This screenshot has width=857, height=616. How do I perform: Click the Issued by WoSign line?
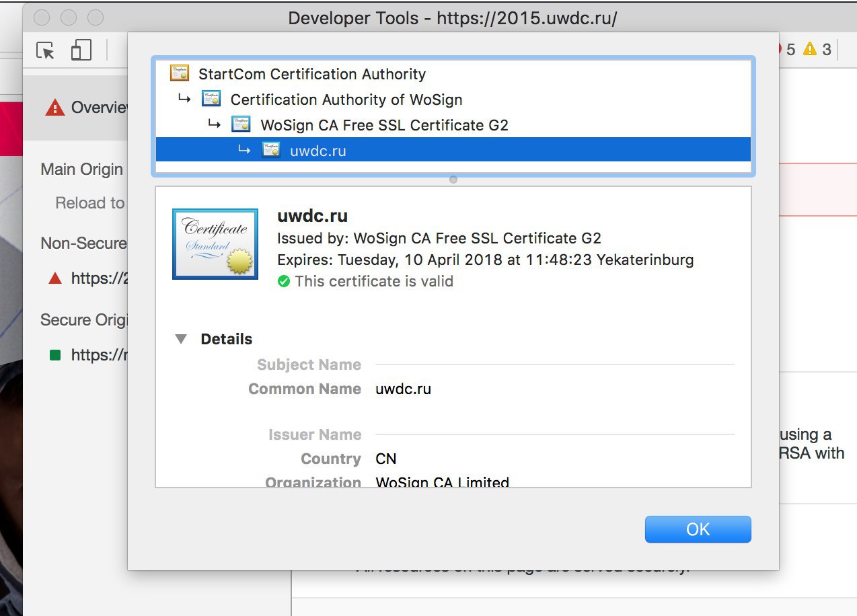[439, 238]
